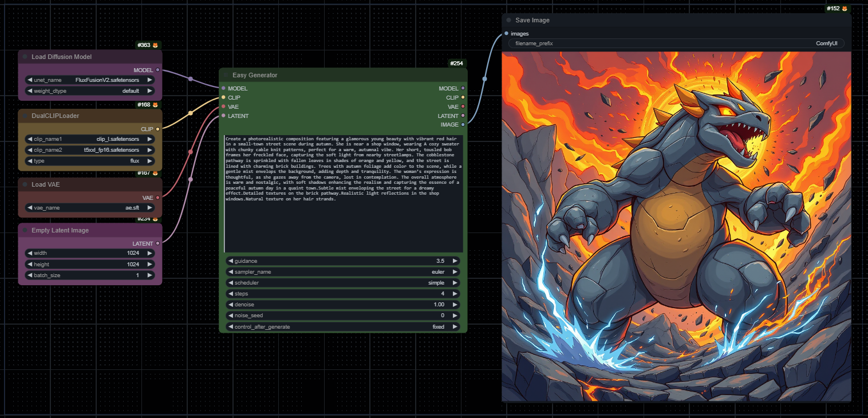The width and height of the screenshot is (868, 418).
Task: Select previous sampler with sampler_name left arrow
Action: pyautogui.click(x=230, y=272)
